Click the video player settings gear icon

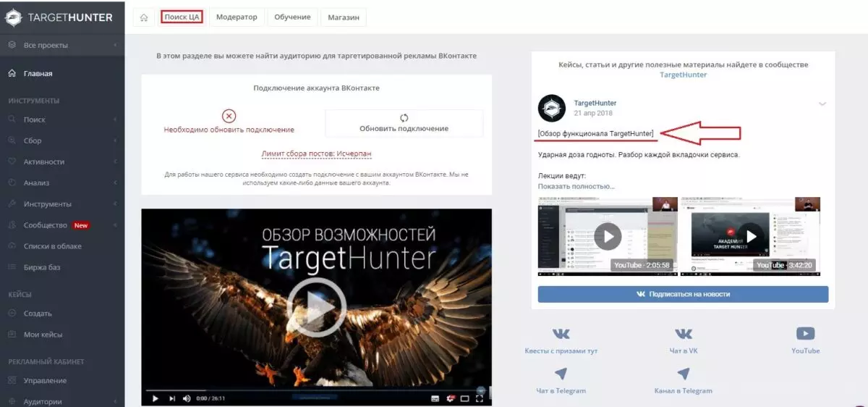tap(450, 398)
